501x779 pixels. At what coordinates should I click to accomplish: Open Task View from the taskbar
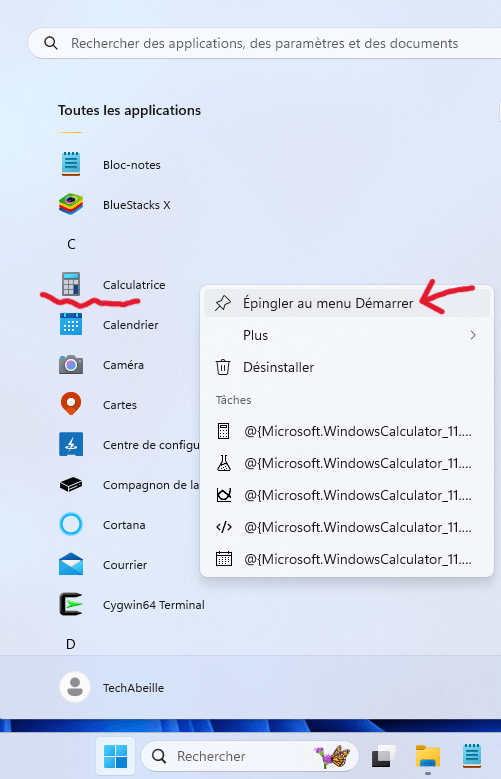coord(384,756)
